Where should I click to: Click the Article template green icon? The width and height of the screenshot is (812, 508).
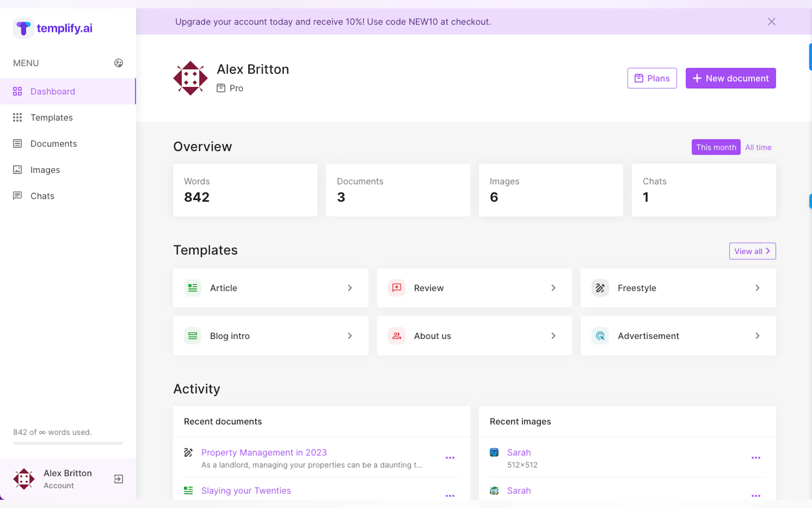[x=193, y=288]
